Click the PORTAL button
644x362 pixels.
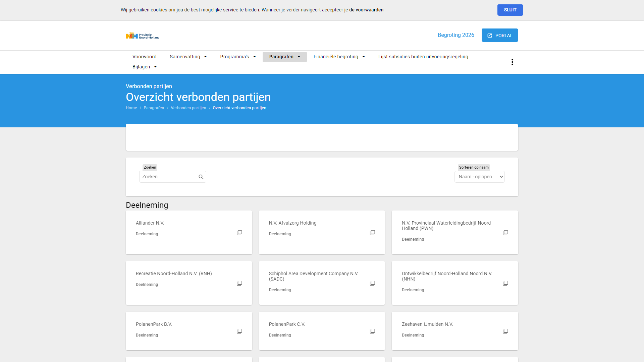499,35
